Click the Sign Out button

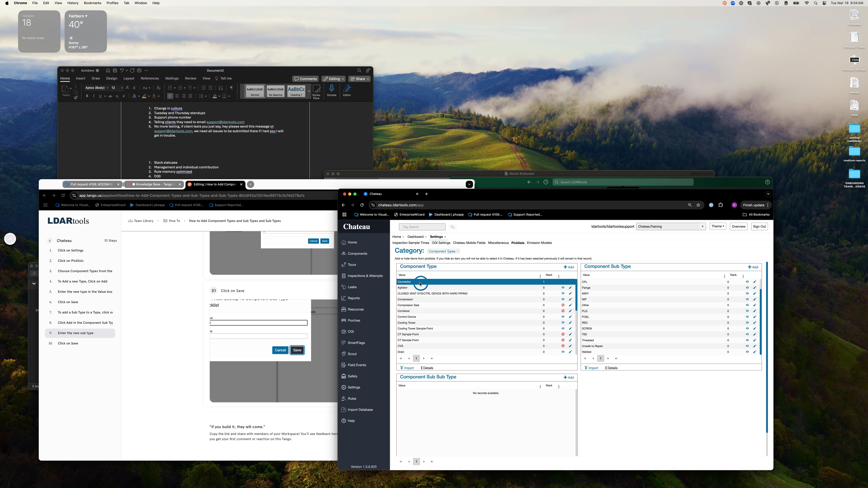[x=759, y=227]
